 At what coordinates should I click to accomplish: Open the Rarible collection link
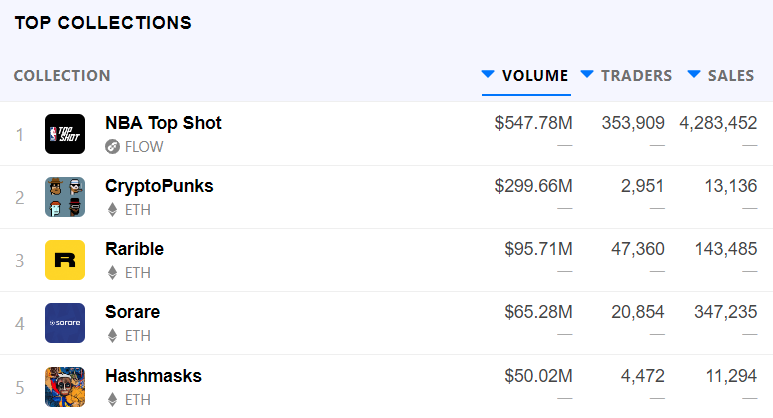tap(134, 249)
